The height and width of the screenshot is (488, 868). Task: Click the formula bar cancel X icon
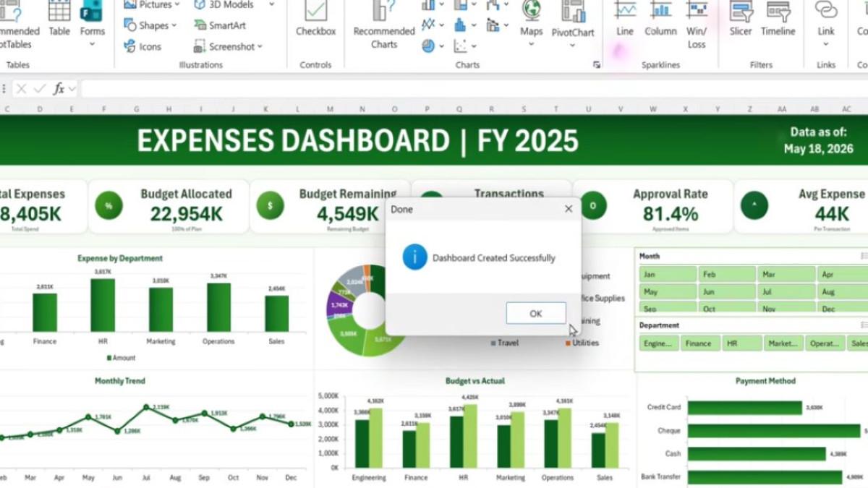click(x=21, y=89)
